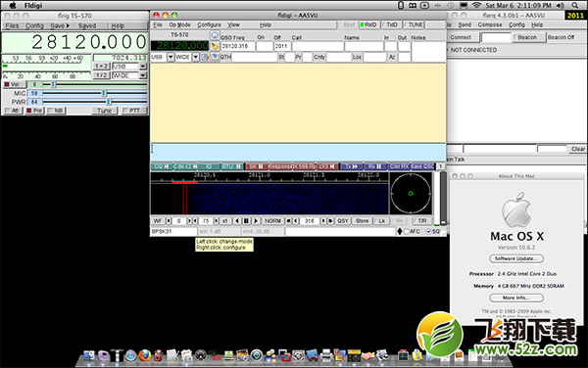
Task: Toggle the PTT button in flrig
Action: tap(134, 111)
